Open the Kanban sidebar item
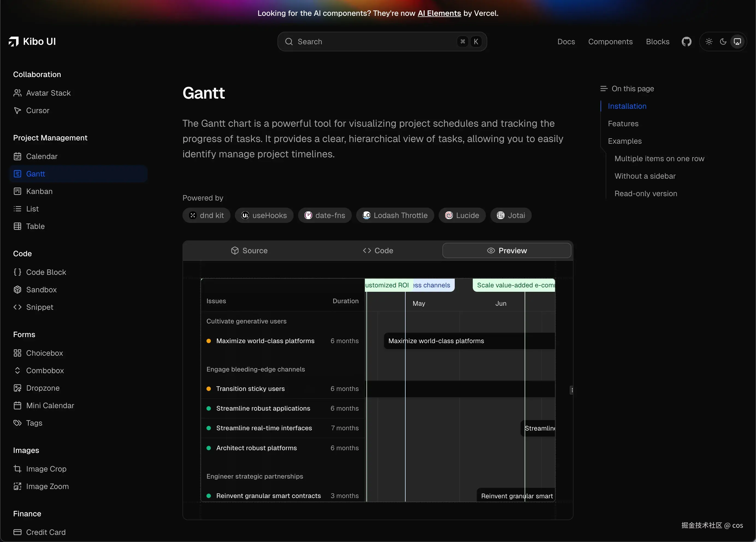 point(39,191)
